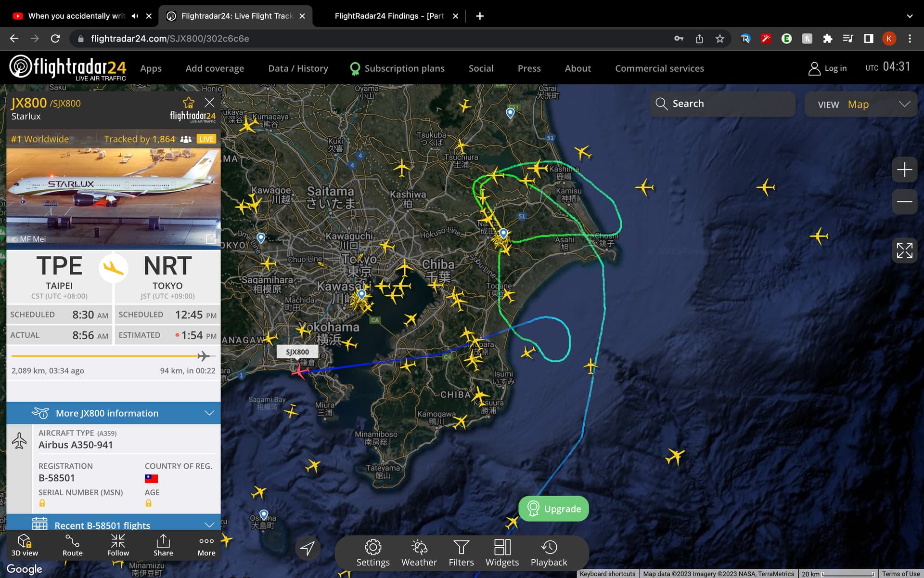Share this JX800 flight
924x578 pixels.
point(163,545)
